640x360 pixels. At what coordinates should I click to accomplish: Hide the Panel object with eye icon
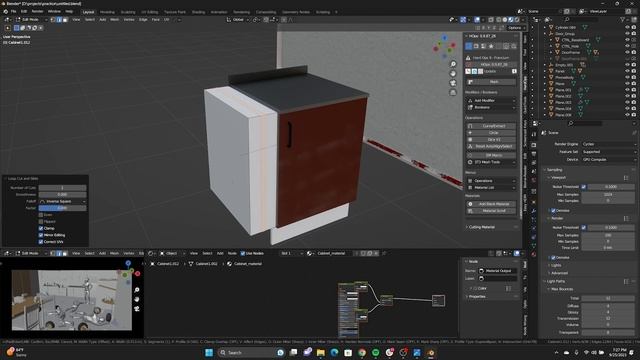click(627, 71)
